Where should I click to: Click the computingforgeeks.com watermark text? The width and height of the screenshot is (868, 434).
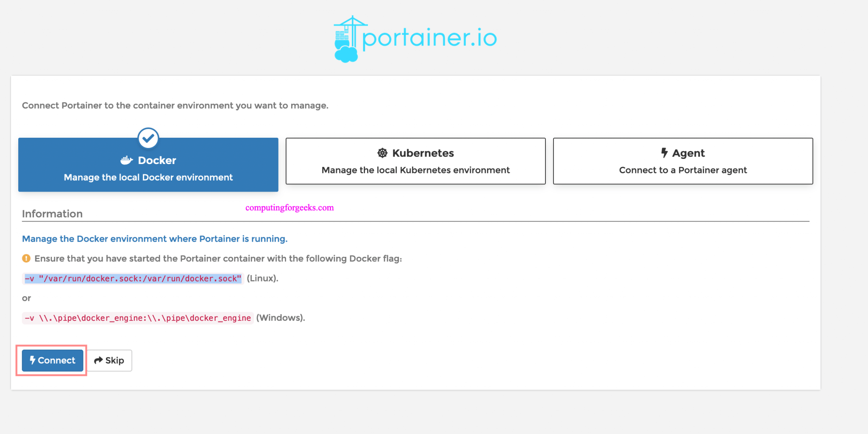click(289, 208)
